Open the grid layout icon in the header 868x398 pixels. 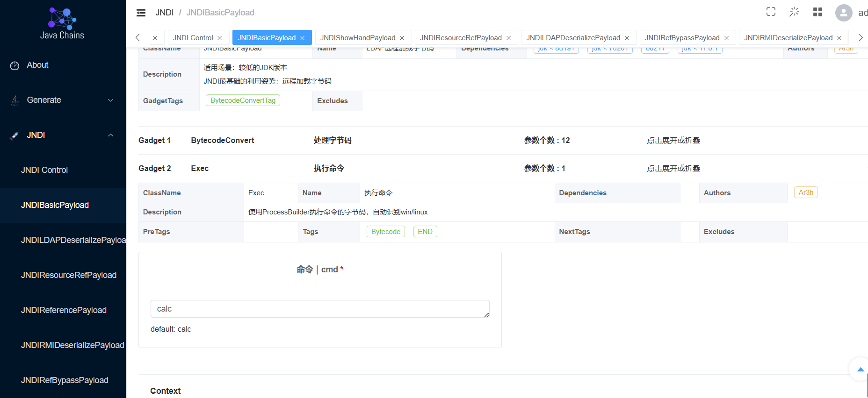coord(817,12)
